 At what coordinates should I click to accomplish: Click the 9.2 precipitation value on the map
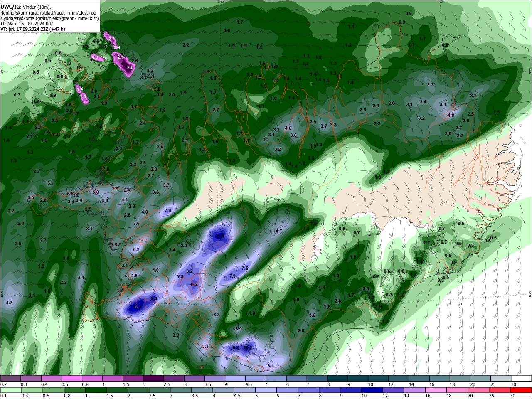tap(236, 347)
